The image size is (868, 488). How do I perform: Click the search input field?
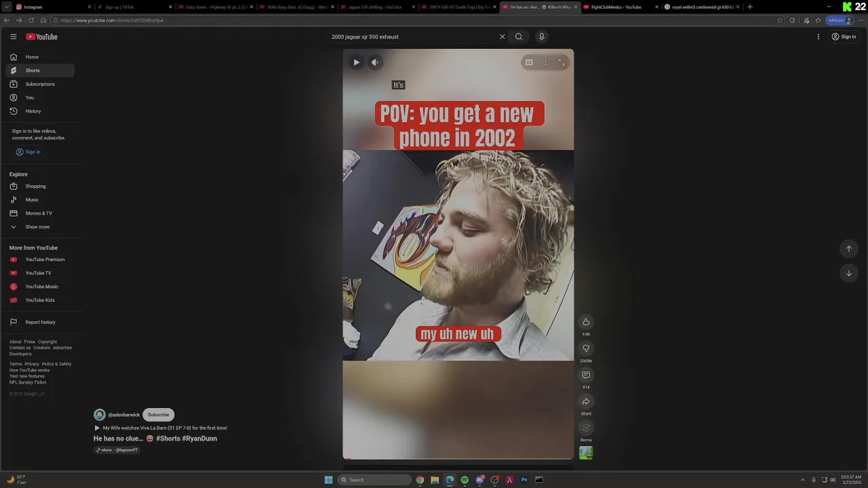[x=412, y=37]
